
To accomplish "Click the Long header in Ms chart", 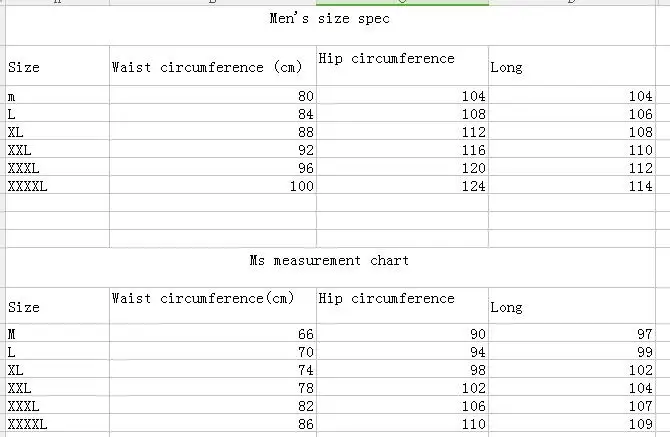I will click(572, 305).
